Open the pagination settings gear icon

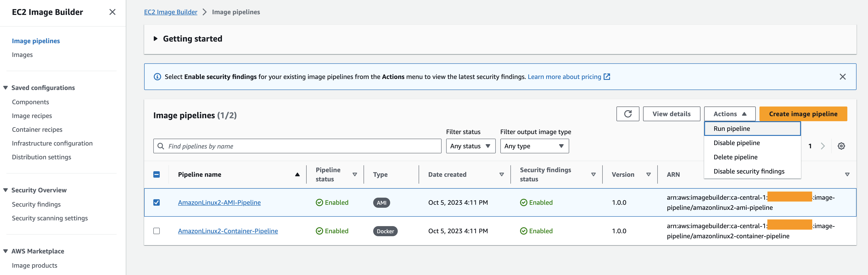click(x=841, y=146)
